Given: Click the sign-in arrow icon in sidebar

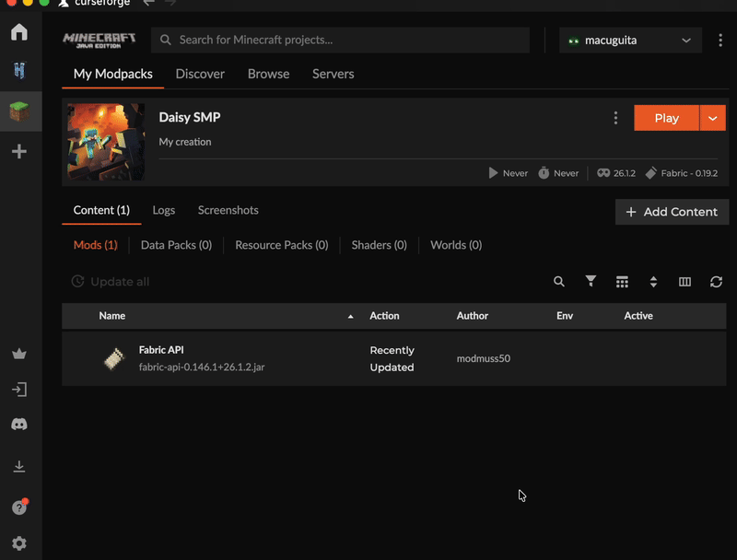Looking at the screenshot, I should pyautogui.click(x=19, y=390).
